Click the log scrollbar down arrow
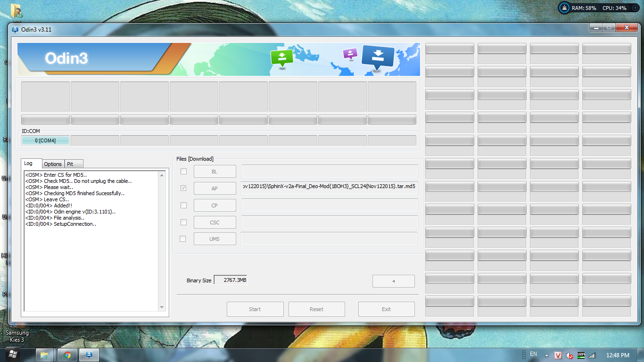 click(x=162, y=307)
